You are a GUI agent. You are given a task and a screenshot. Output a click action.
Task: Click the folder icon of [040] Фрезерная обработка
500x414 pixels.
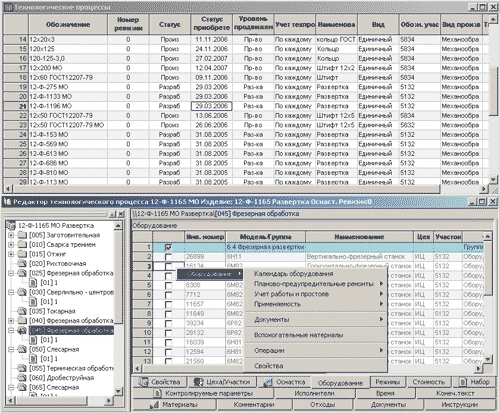(x=22, y=321)
